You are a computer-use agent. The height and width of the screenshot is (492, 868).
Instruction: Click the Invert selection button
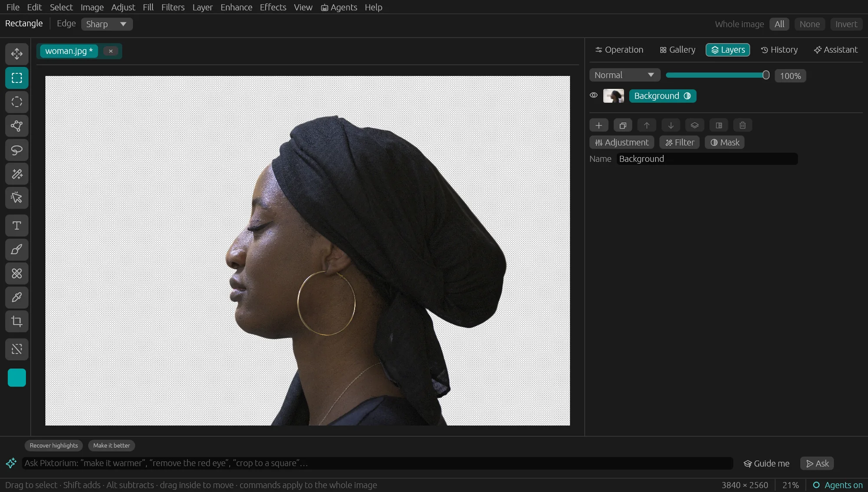[x=846, y=24]
